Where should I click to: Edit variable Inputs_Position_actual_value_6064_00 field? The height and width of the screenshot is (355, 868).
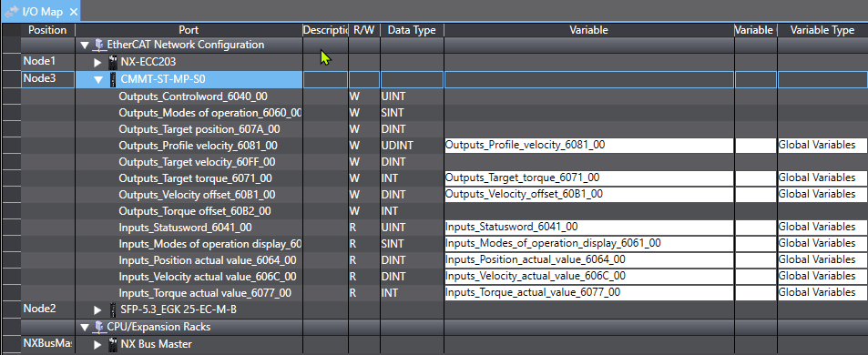coord(589,260)
